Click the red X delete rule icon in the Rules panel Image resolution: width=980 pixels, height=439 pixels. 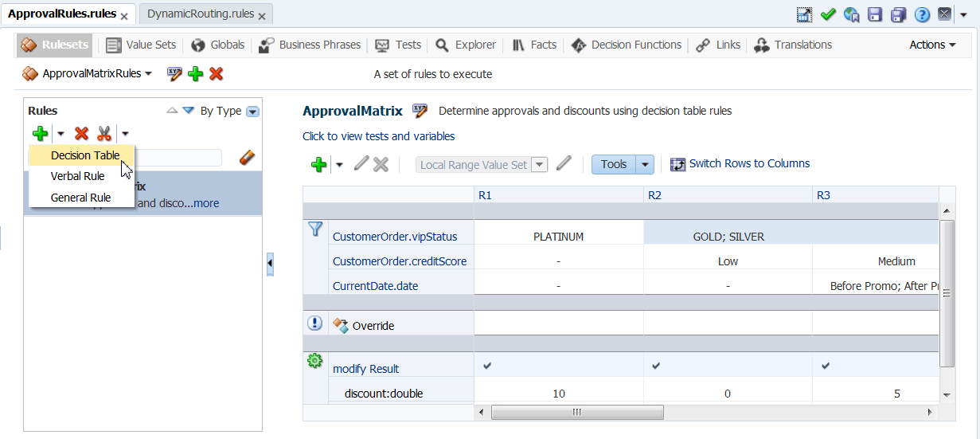click(81, 134)
